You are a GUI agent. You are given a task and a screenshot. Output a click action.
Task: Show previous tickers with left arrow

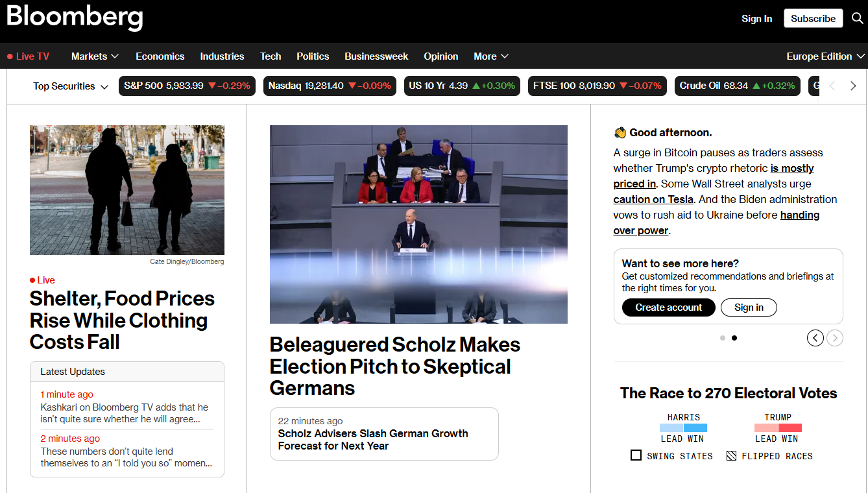[833, 86]
